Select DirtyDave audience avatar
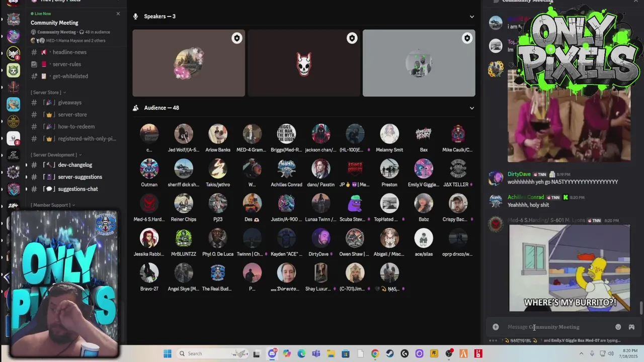Viewport: 644px width, 362px height. 320,238
